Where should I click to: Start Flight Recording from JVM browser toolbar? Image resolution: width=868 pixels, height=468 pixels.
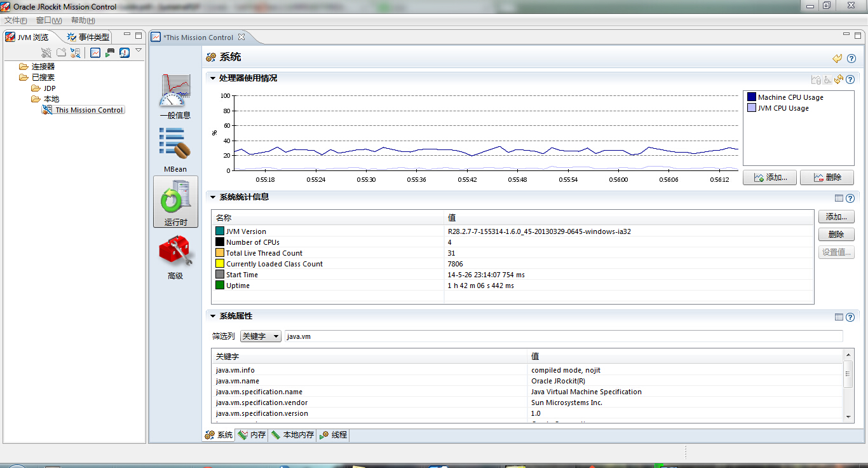[109, 53]
